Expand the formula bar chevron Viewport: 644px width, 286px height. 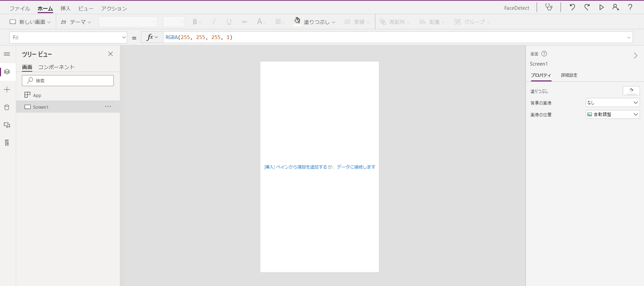pos(629,37)
